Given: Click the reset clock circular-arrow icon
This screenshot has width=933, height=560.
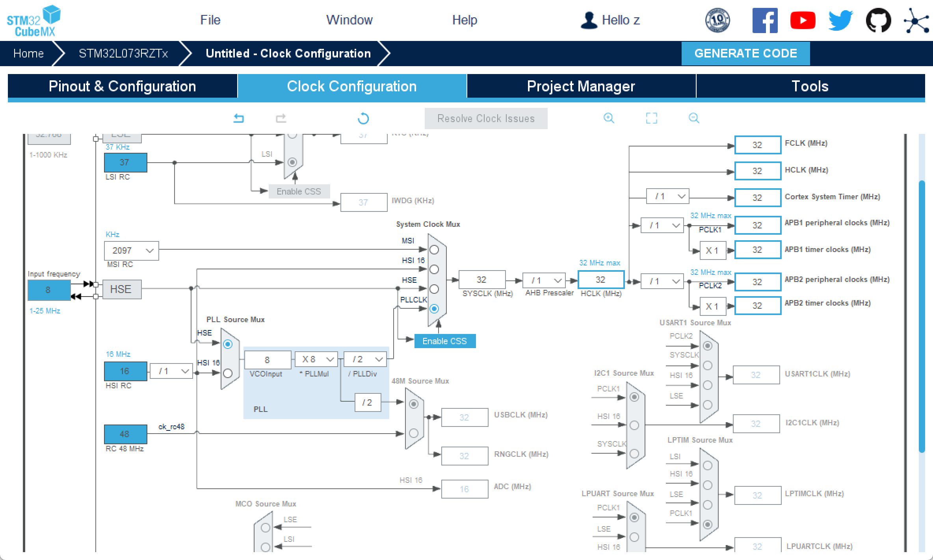Looking at the screenshot, I should point(363,118).
